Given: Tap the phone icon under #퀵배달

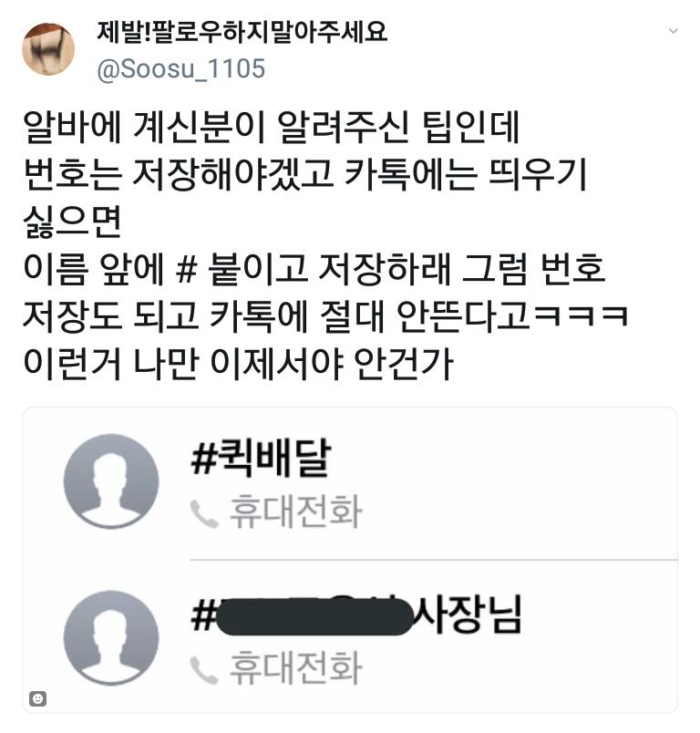Looking at the screenshot, I should pos(204,513).
